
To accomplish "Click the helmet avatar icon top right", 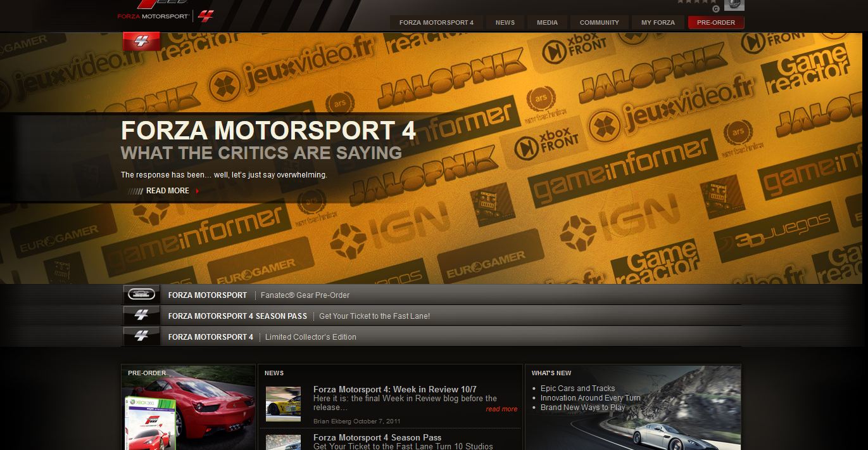I will tap(734, 5).
